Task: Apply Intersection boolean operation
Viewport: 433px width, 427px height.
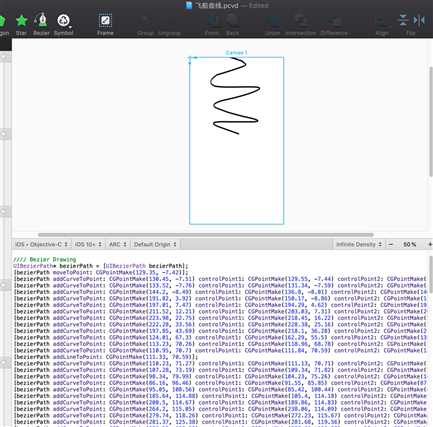Action: 300,25
